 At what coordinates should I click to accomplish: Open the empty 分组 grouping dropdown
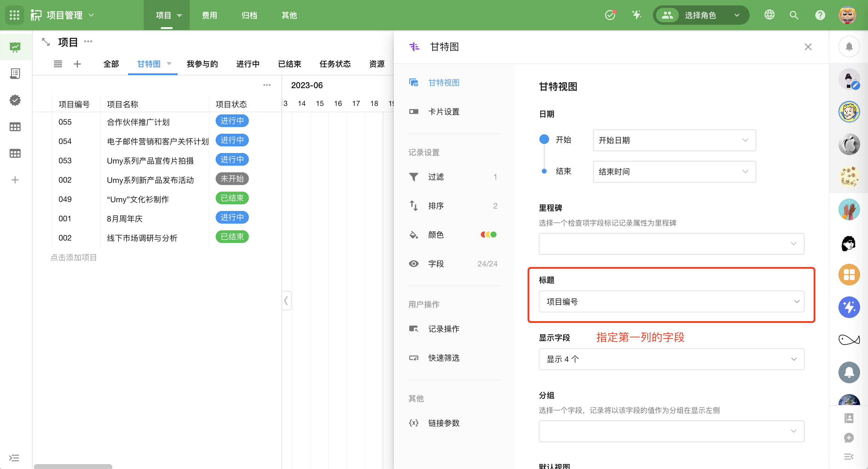click(x=671, y=431)
